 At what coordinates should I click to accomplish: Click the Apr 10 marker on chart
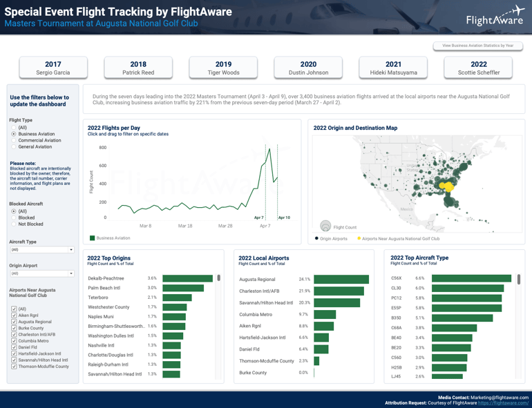tap(285, 217)
